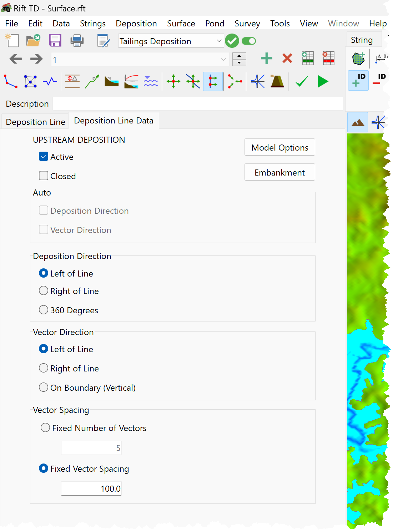393x532 pixels.
Task: Click the back arrow navigation icon
Action: click(16, 59)
